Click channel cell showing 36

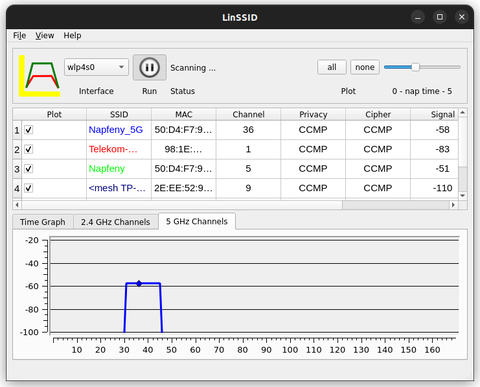point(248,130)
